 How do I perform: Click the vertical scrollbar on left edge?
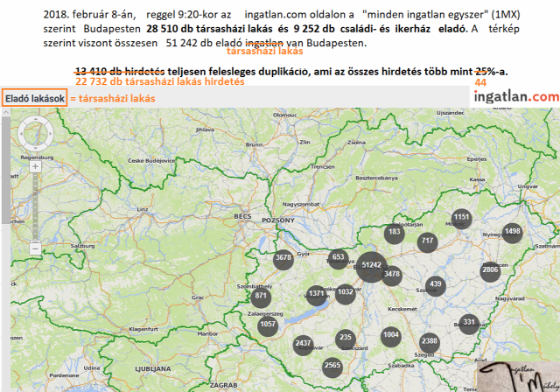[6, 170]
